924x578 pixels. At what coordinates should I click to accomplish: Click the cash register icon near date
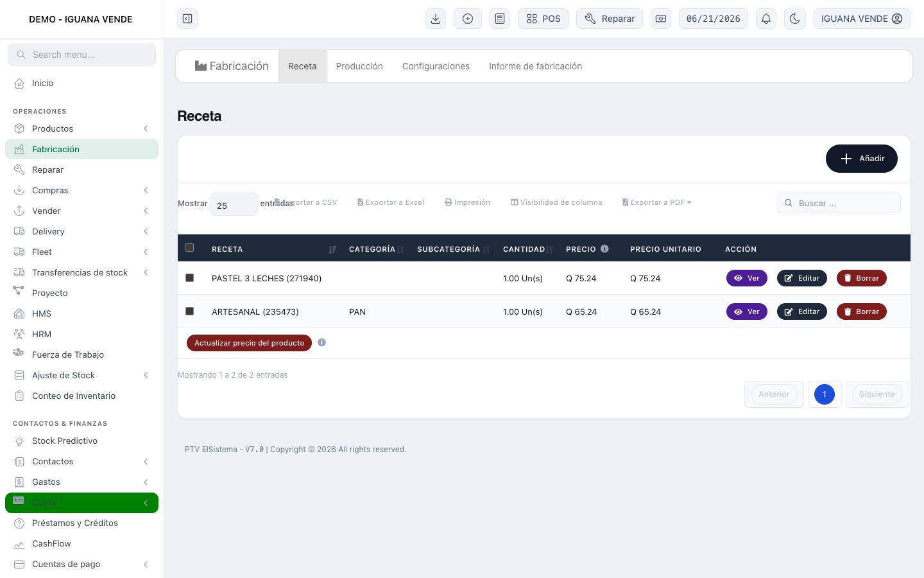pyautogui.click(x=661, y=19)
